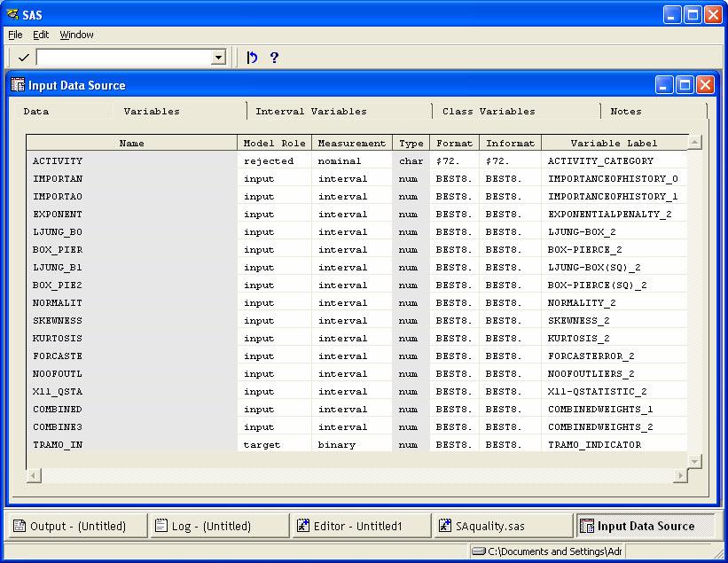Activate Input Data Source window bar button

pyautogui.click(x=645, y=526)
